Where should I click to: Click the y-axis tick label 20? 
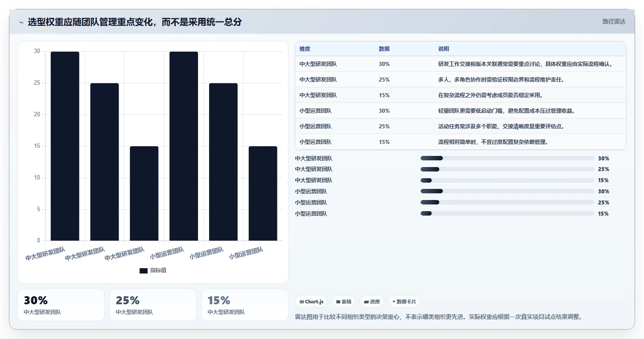pos(37,114)
